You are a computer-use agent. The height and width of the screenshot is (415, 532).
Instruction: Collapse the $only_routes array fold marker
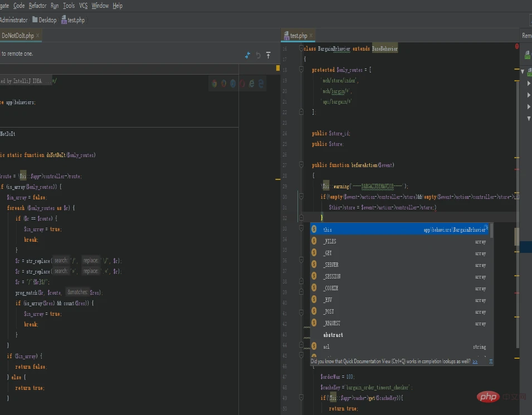301,70
